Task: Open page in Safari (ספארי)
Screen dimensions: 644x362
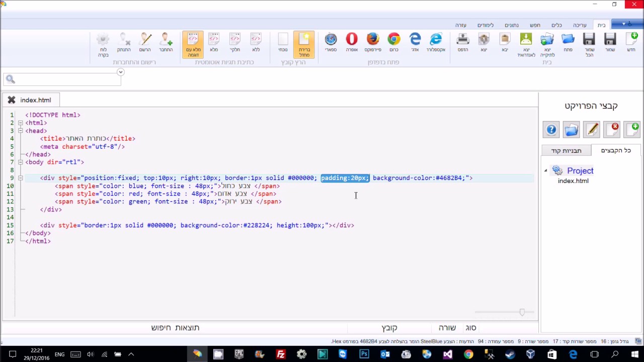Action: (331, 42)
